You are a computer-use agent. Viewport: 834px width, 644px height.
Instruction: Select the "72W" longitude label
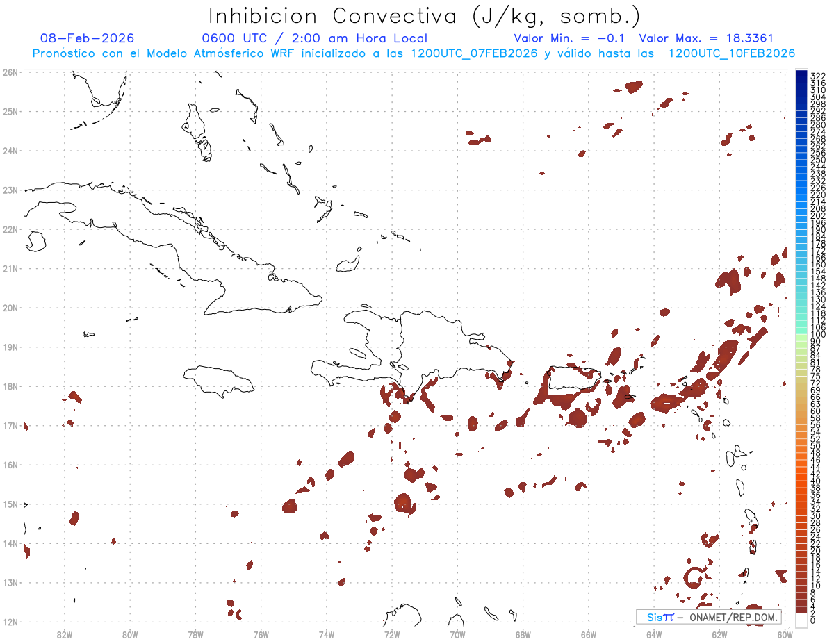tap(392, 634)
